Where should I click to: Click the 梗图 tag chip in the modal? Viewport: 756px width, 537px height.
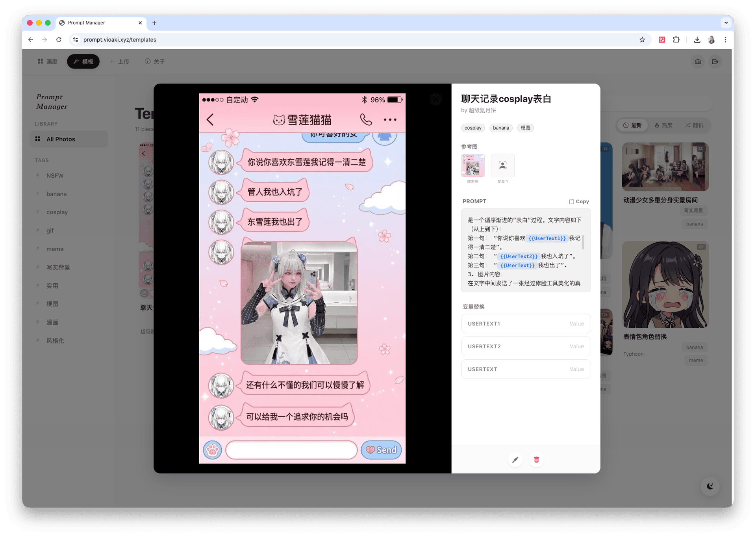pos(525,128)
